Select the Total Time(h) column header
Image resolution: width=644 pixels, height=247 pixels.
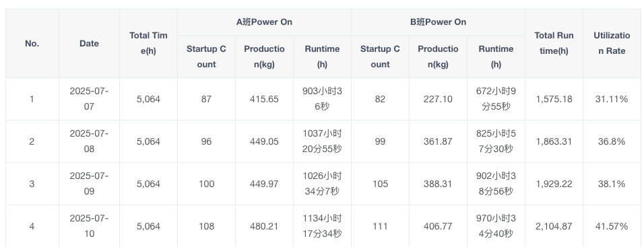point(148,44)
